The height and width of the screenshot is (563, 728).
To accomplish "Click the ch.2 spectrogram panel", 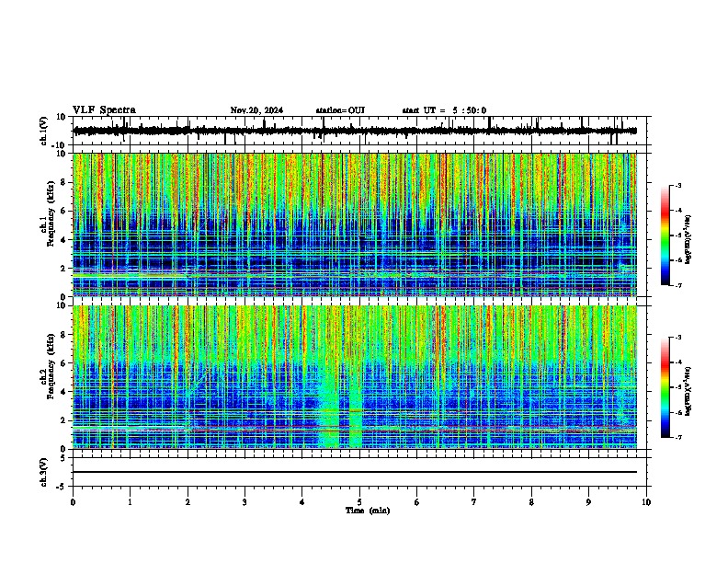I will [355, 377].
